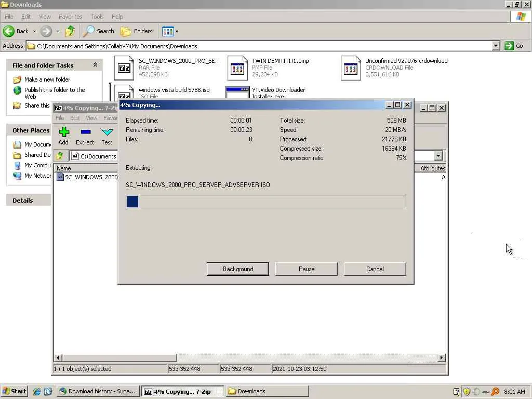Screen dimensions: 532x399
Task: Click the 7-Zip path field
Action: [x=94, y=156]
